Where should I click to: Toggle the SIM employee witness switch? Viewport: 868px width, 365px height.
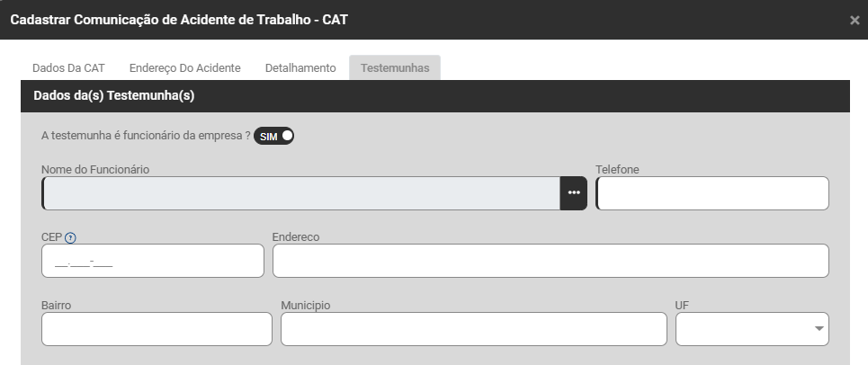click(x=274, y=137)
